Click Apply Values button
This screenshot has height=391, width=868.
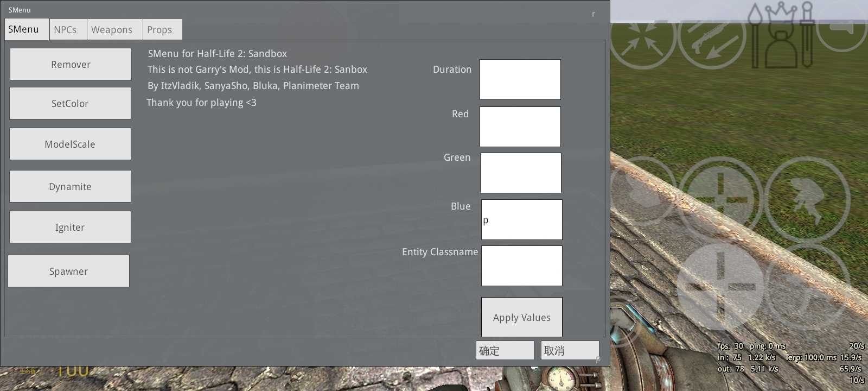[x=522, y=317]
